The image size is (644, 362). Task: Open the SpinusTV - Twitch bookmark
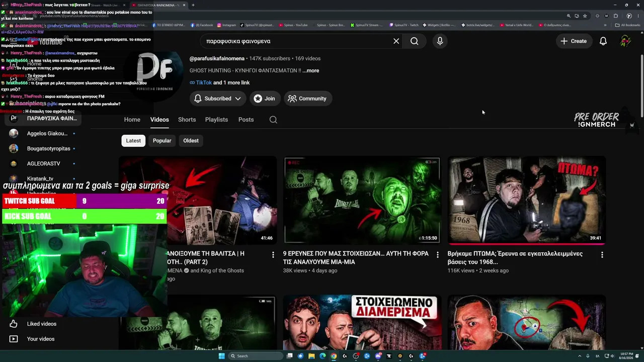pos(404,25)
